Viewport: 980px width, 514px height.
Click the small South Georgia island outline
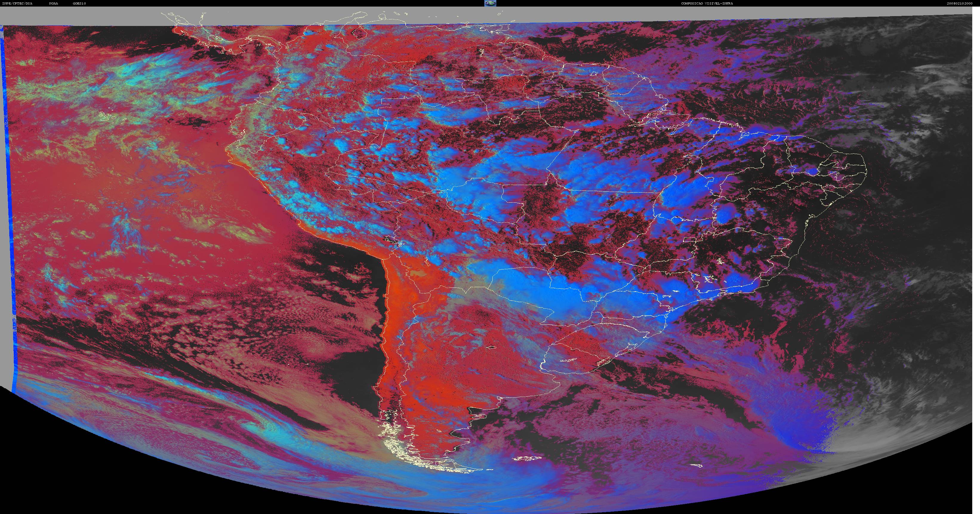click(696, 465)
